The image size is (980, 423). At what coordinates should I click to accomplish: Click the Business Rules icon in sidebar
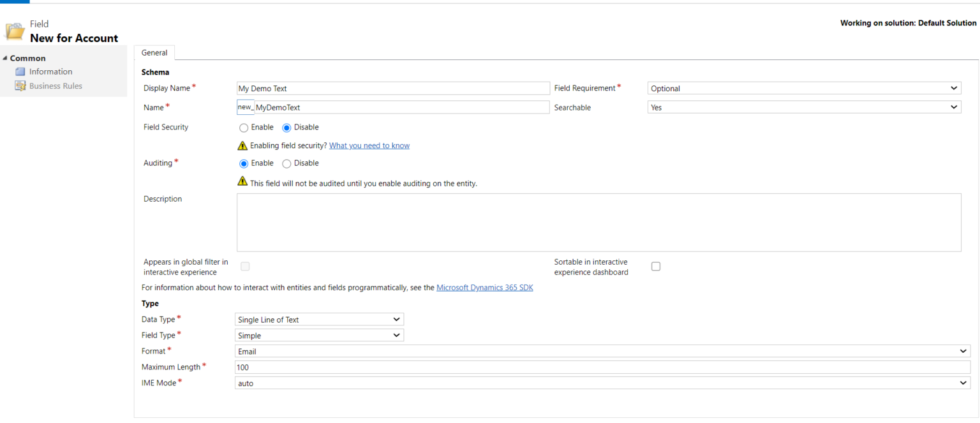[20, 86]
